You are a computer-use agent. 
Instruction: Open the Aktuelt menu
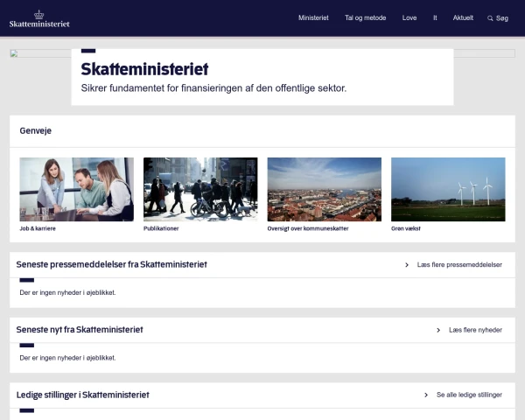463,17
